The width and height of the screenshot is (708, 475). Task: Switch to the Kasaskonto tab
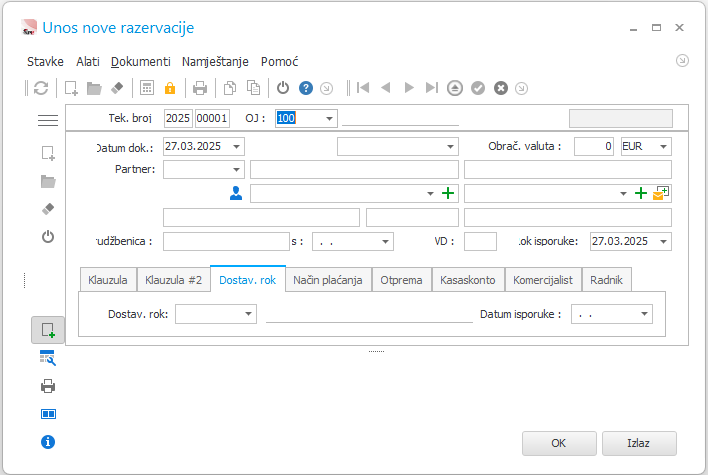click(468, 280)
